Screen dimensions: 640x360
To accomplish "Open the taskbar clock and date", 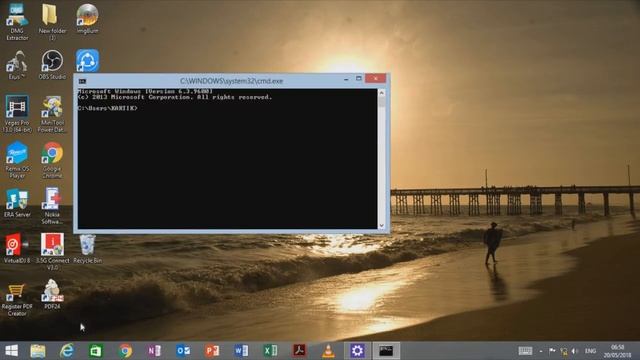I will 618,351.
